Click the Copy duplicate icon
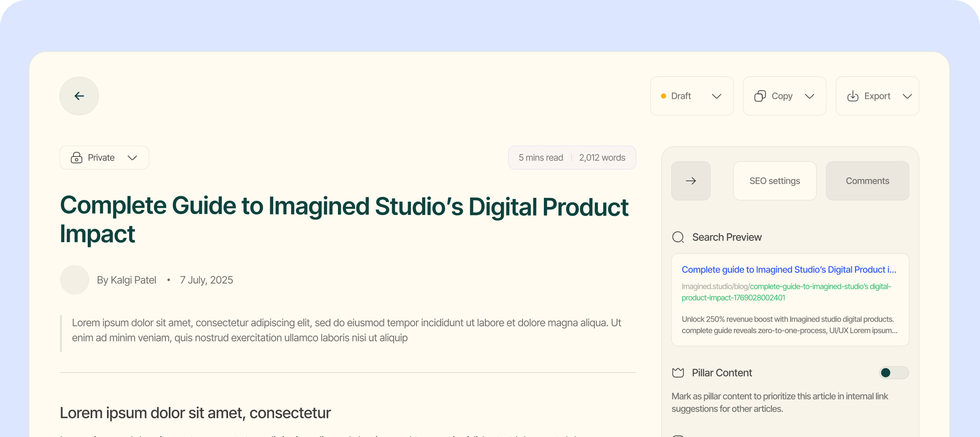 point(760,96)
